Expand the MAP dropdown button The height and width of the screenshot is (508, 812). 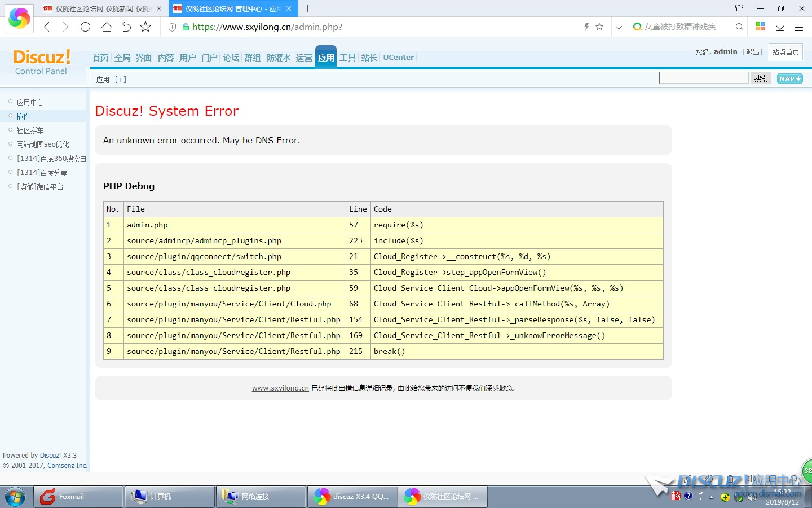(x=789, y=78)
